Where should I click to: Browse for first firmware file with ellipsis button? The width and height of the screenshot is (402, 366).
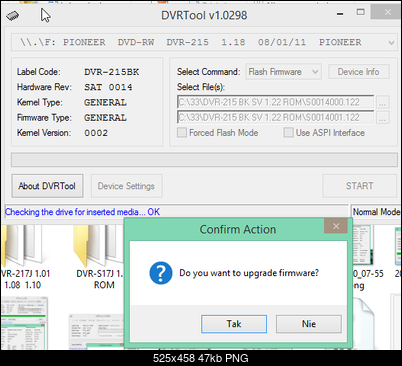click(x=382, y=102)
